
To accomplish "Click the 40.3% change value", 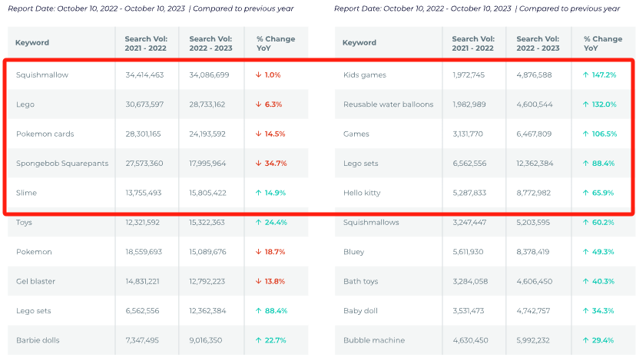I will [x=603, y=281].
